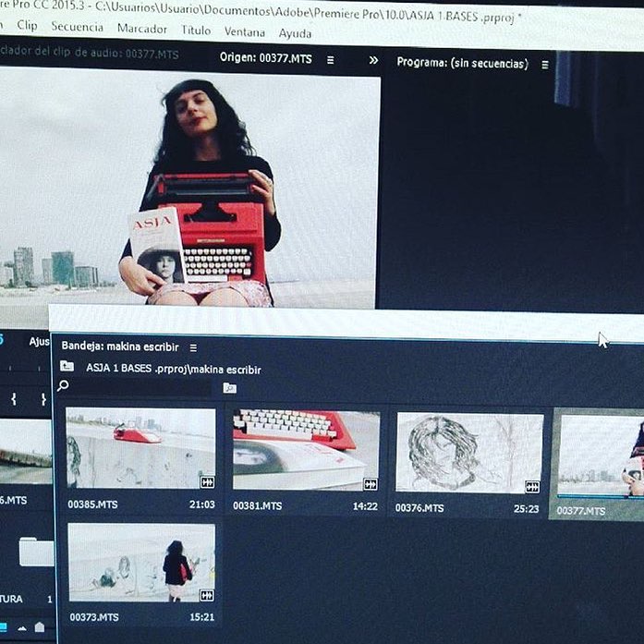Open the Título menu

click(x=196, y=30)
